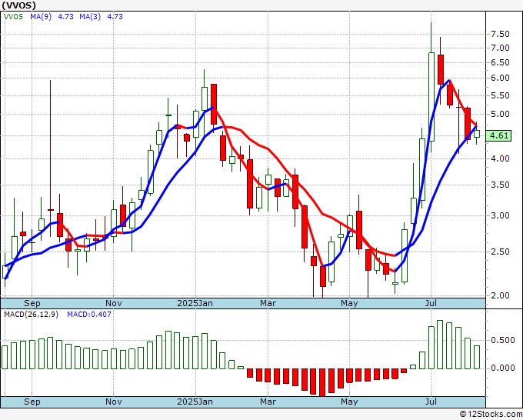Click the lowest red MACD histogram bar
523x420 pixels.
point(321,382)
